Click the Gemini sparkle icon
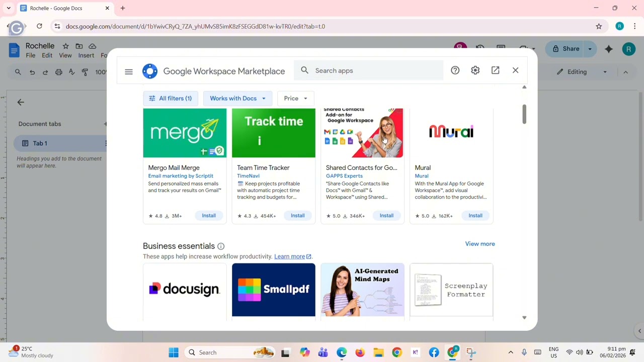The width and height of the screenshot is (644, 362). click(x=609, y=49)
